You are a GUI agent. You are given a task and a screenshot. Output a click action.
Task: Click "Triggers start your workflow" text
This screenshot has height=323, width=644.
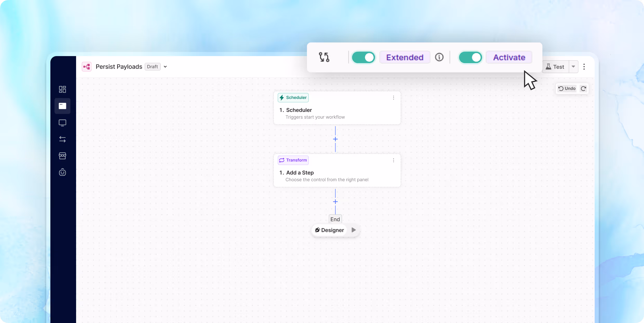click(315, 117)
